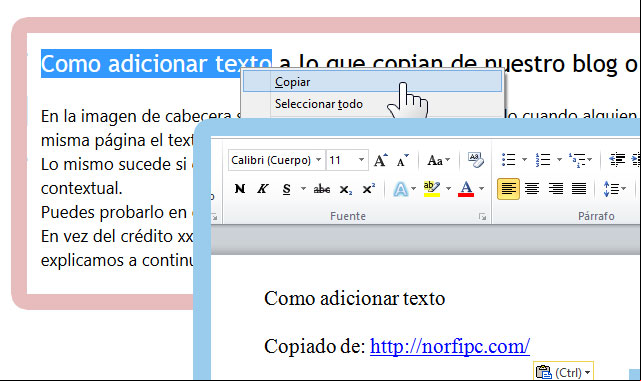Toggle bold with the N button

pos(240,188)
